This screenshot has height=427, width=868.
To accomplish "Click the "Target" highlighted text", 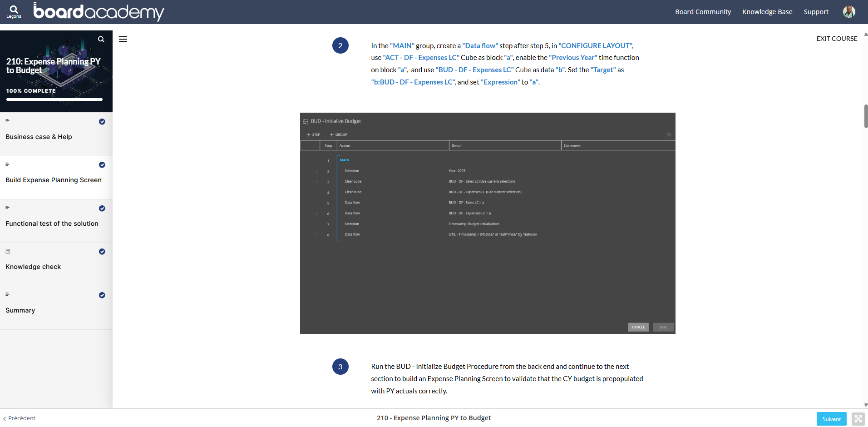I will 603,70.
